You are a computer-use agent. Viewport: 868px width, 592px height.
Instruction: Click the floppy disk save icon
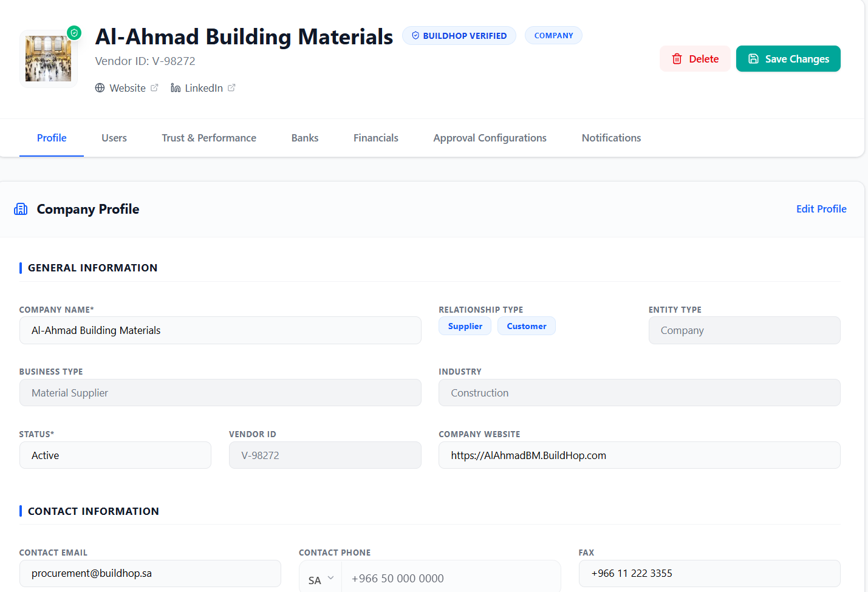[753, 59]
